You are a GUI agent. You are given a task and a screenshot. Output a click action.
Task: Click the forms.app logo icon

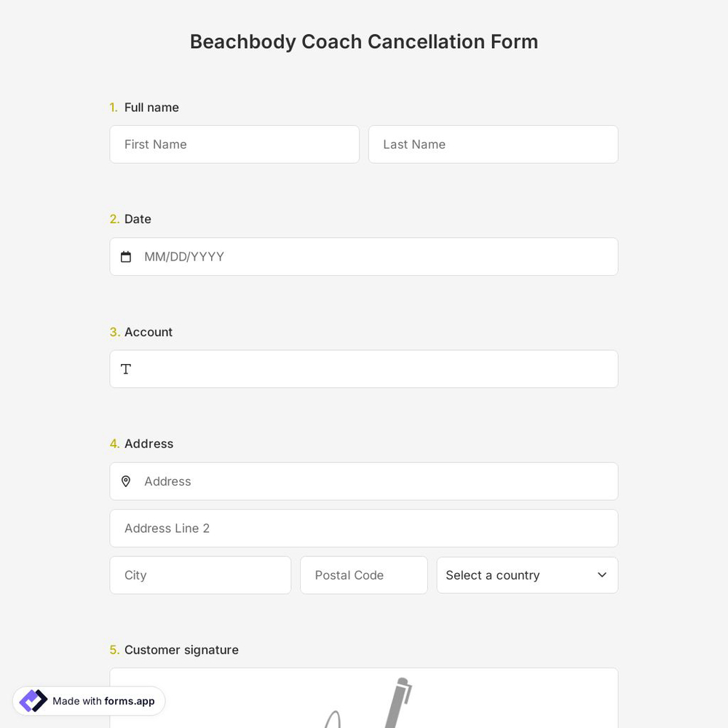click(33, 700)
